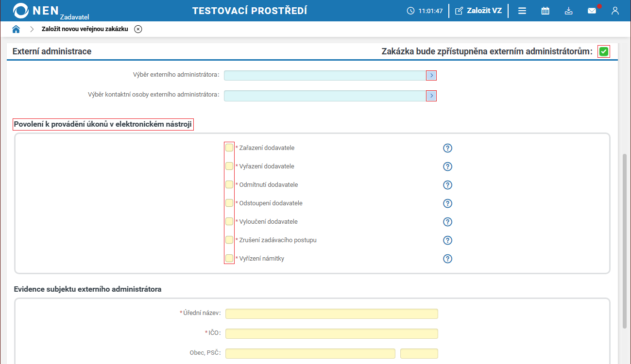
Task: Open the user profile icon
Action: tap(615, 11)
